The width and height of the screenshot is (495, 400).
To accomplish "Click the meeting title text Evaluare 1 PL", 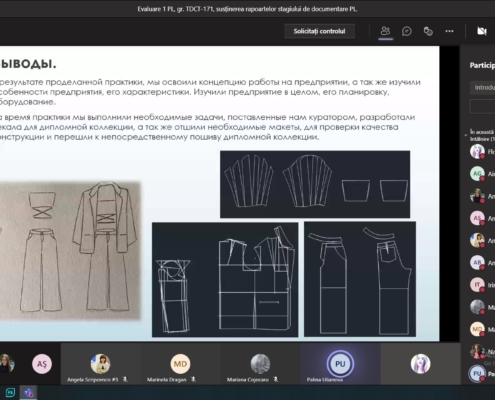I will pos(247,9).
